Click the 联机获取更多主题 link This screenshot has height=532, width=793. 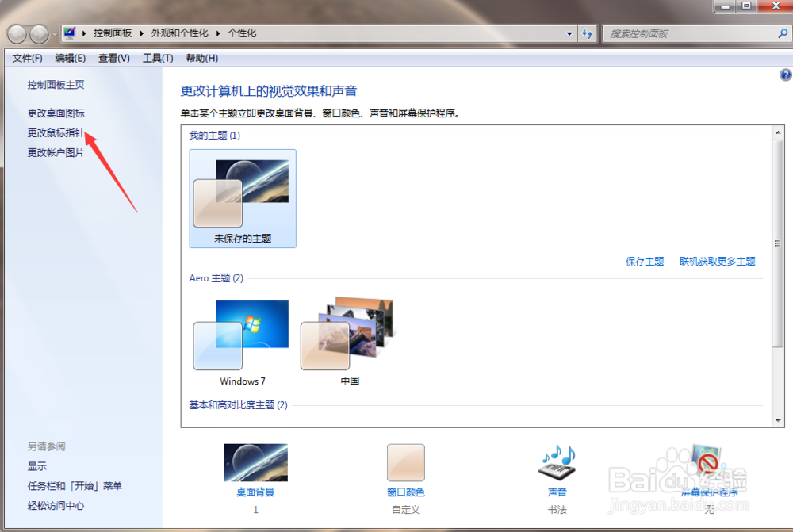pyautogui.click(x=718, y=261)
